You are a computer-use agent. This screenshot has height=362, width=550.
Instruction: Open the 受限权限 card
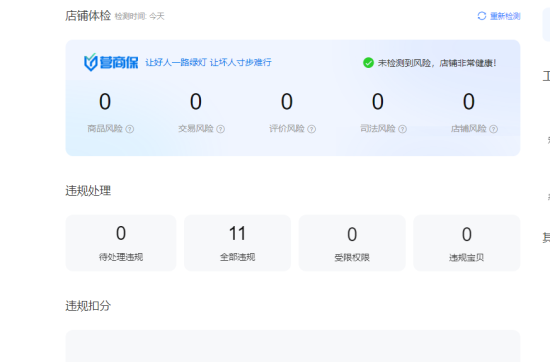(352, 243)
